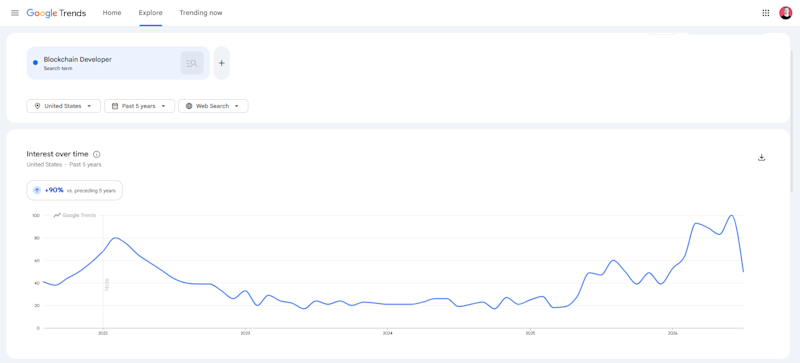Viewport: 800px width, 363px height.
Task: Click the blue up-arrow change indicator
Action: click(37, 190)
